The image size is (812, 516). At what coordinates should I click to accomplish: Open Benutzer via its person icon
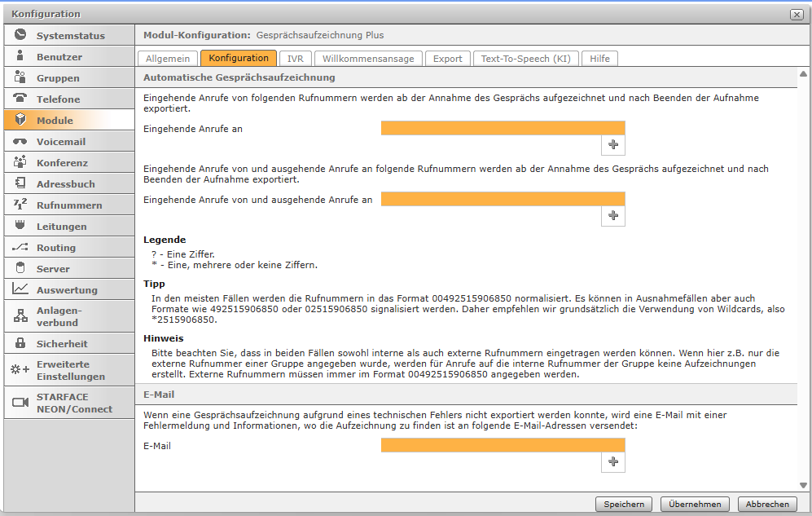coord(20,56)
